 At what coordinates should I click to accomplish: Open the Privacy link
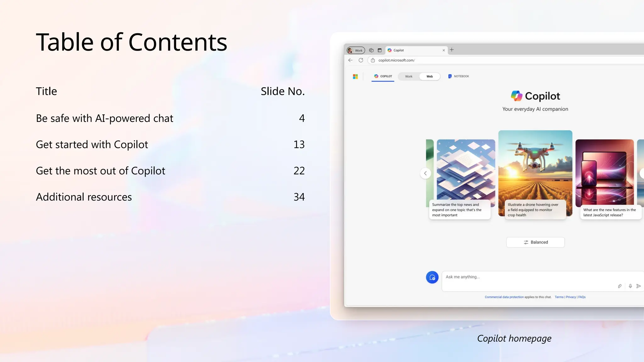pyautogui.click(x=571, y=297)
